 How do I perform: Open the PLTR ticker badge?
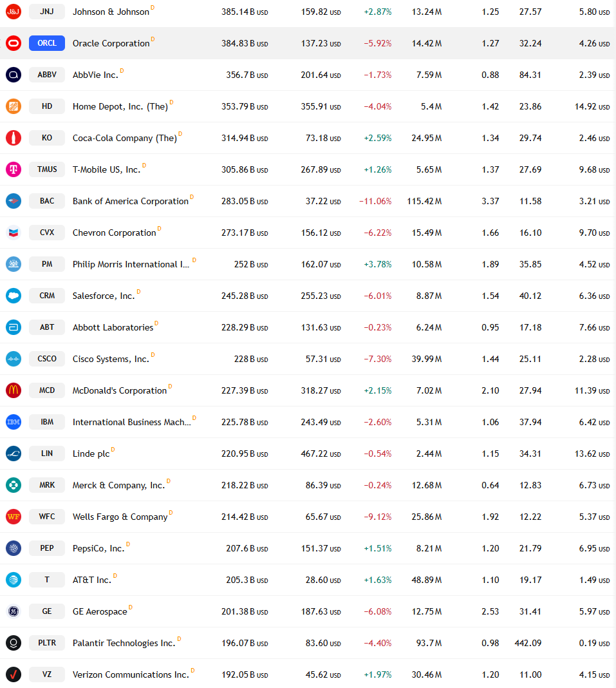click(x=47, y=643)
